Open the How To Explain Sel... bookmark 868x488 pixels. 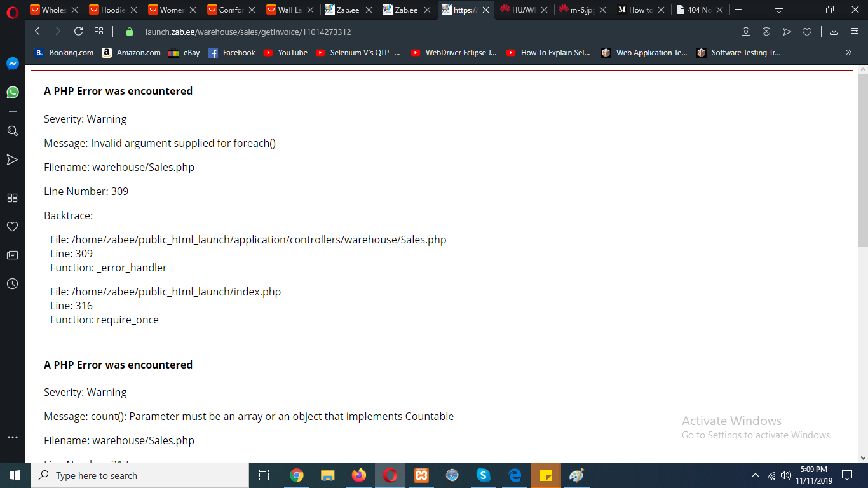tap(548, 53)
